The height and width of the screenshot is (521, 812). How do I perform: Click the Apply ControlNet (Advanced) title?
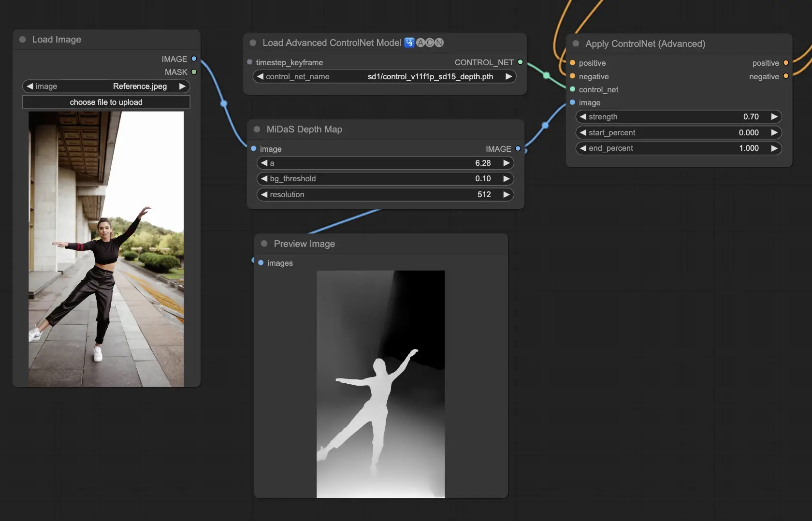(x=645, y=44)
